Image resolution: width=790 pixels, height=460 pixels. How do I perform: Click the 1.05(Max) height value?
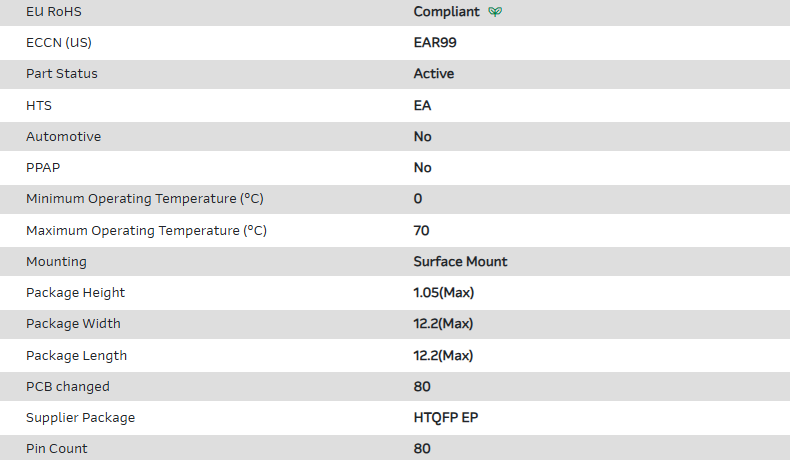(x=443, y=293)
